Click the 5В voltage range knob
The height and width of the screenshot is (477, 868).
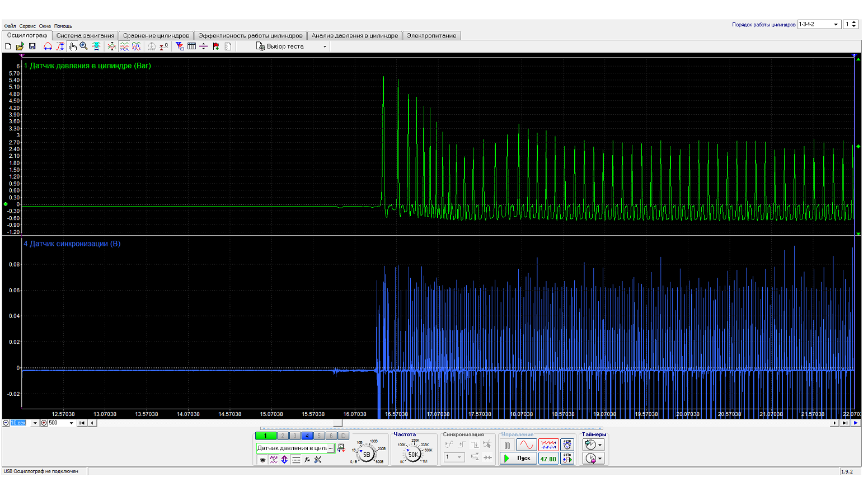[367, 455]
